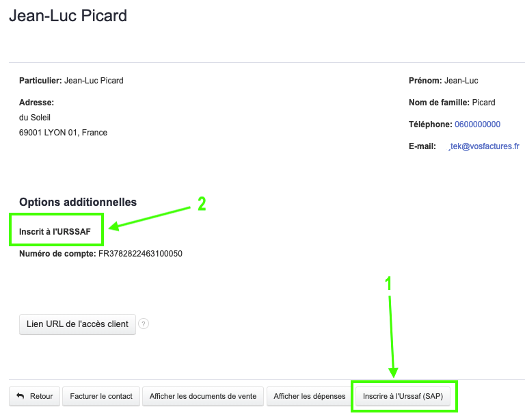Open Lien URL de l'accès client

pos(77,324)
